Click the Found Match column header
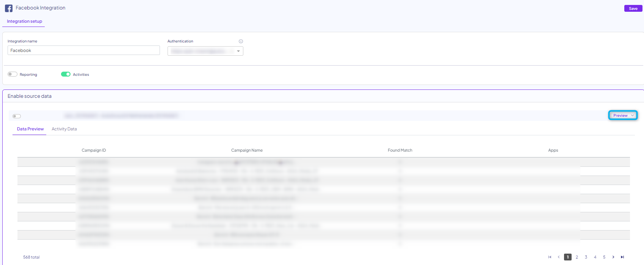 pos(400,150)
